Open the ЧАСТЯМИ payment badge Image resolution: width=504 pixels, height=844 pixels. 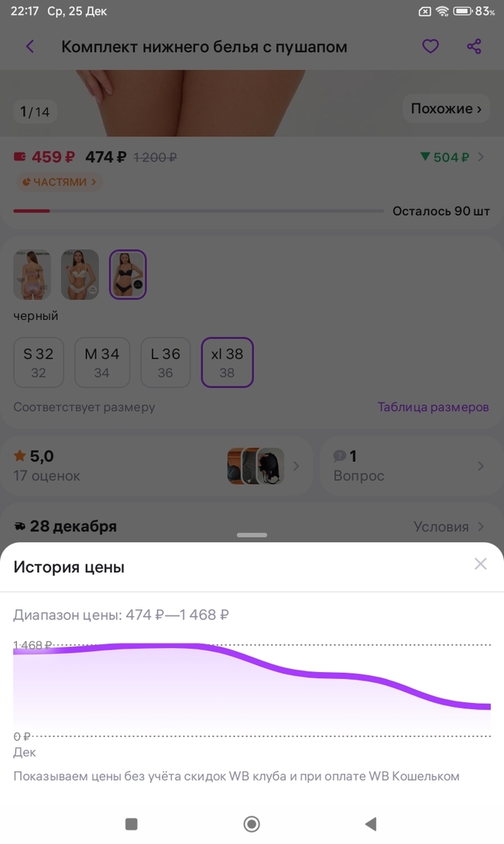click(59, 181)
